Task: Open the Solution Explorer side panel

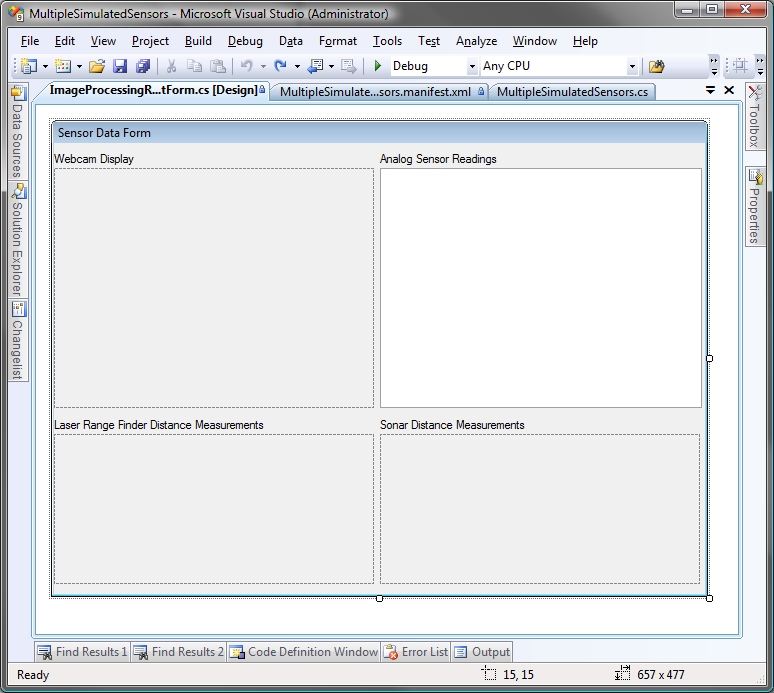Action: tap(17, 240)
